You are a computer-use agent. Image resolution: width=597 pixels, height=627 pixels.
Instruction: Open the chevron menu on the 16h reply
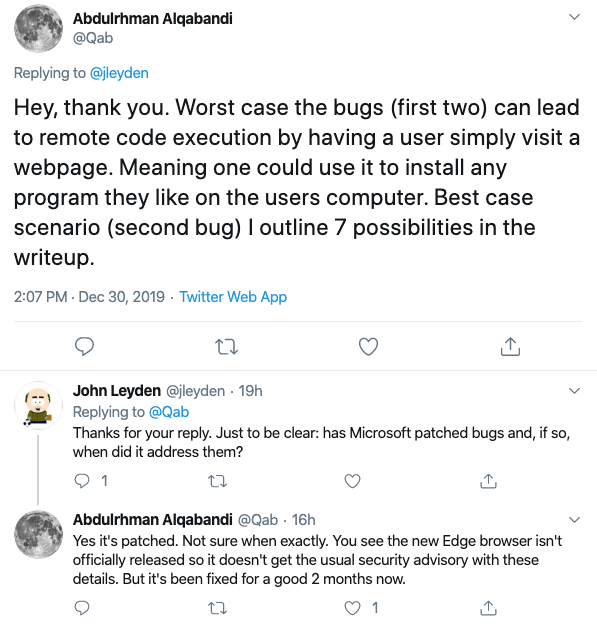pyautogui.click(x=574, y=519)
